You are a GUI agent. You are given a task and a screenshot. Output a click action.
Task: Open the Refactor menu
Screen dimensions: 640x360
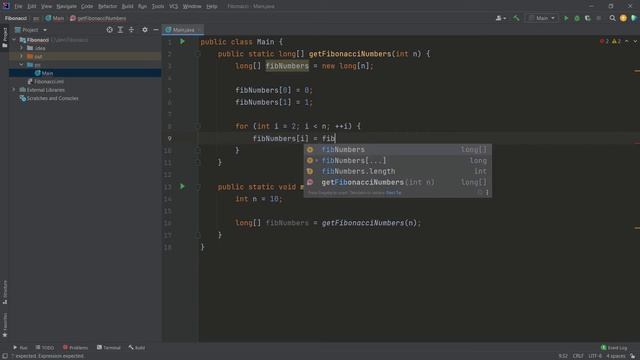coord(107,7)
